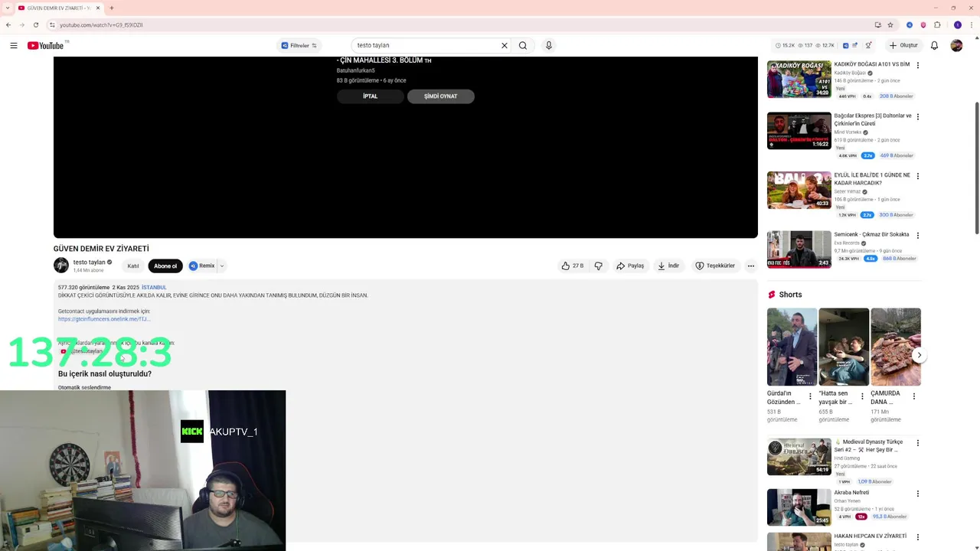
Task: Click the page vertical scrollbar
Action: 976,168
